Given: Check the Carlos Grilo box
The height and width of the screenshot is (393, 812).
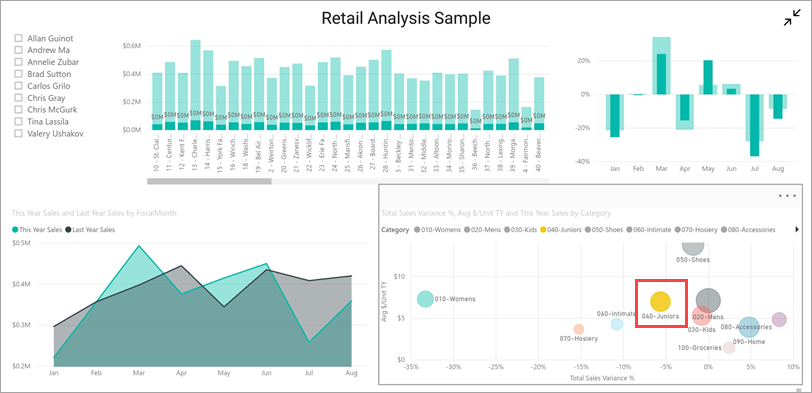Looking at the screenshot, I should click(x=19, y=86).
